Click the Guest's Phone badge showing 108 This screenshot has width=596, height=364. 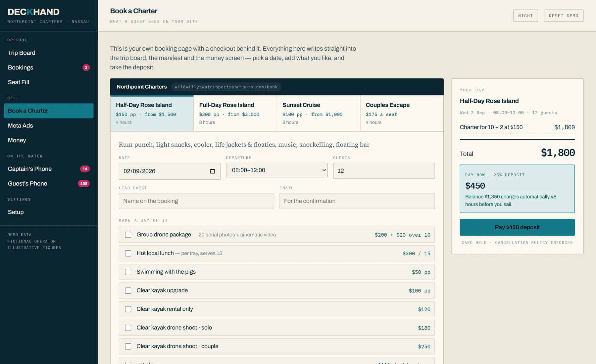pyautogui.click(x=84, y=184)
